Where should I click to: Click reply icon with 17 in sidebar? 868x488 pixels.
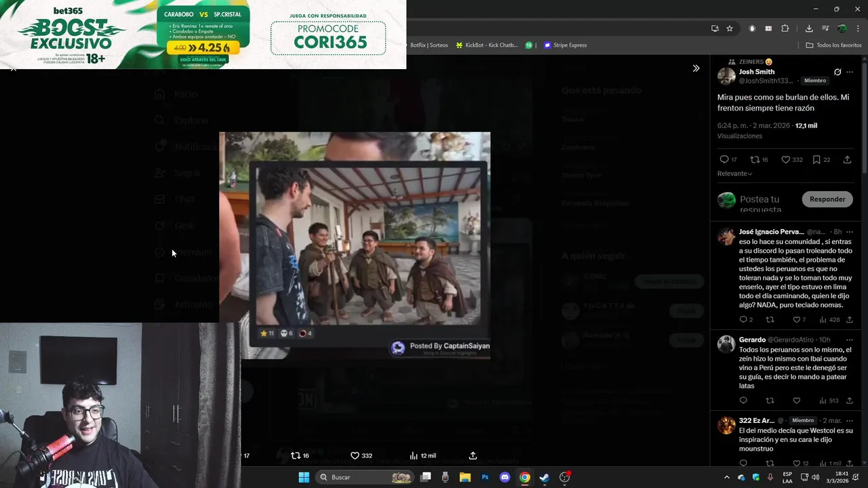pos(728,160)
